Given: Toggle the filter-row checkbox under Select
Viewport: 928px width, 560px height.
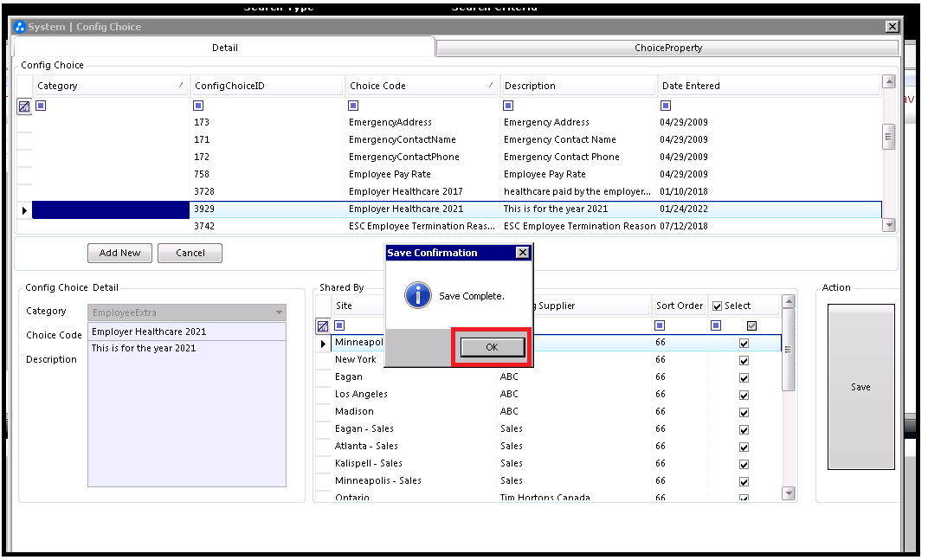Looking at the screenshot, I should [x=751, y=325].
